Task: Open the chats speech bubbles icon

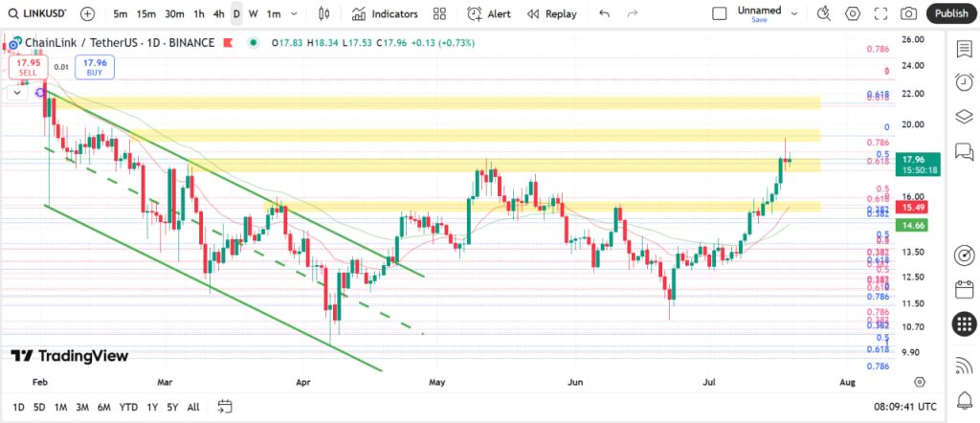Action: tap(965, 150)
